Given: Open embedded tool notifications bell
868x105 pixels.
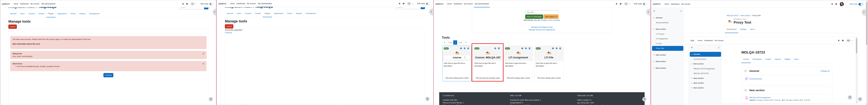Looking at the screenshot, I should pyautogui.click(x=839, y=41).
